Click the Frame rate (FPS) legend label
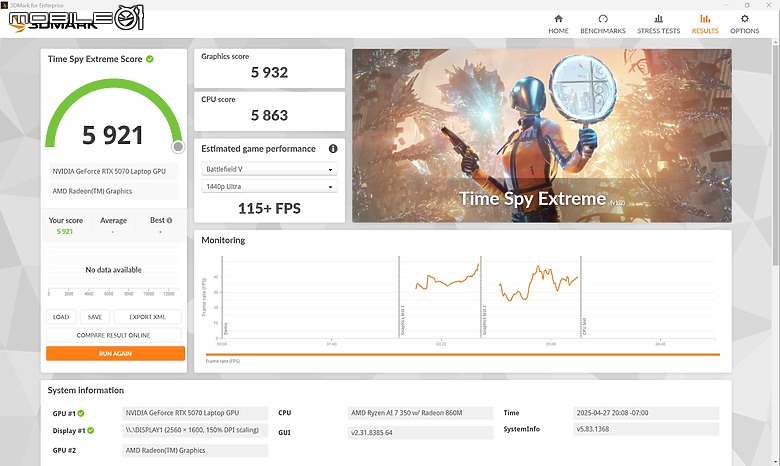780x466 pixels. point(222,361)
